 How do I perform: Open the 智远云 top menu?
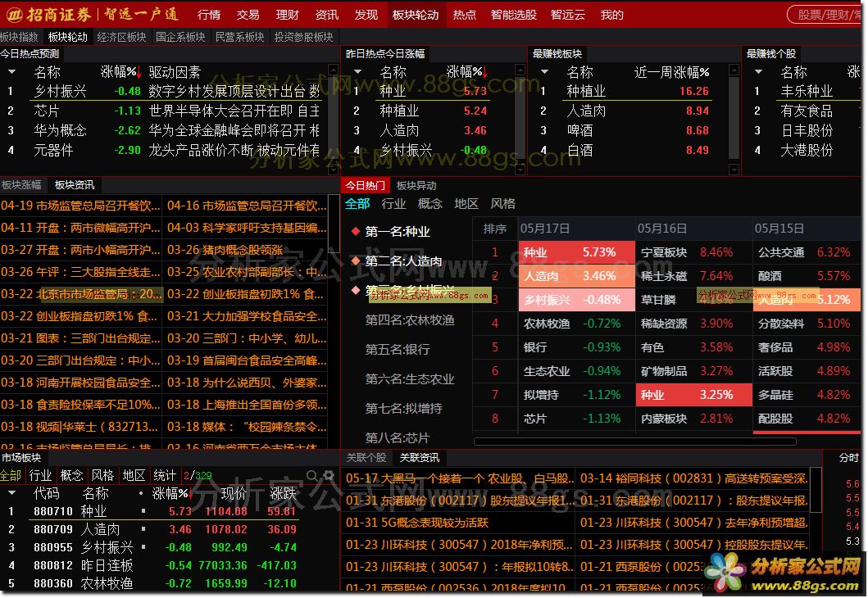[x=568, y=15]
